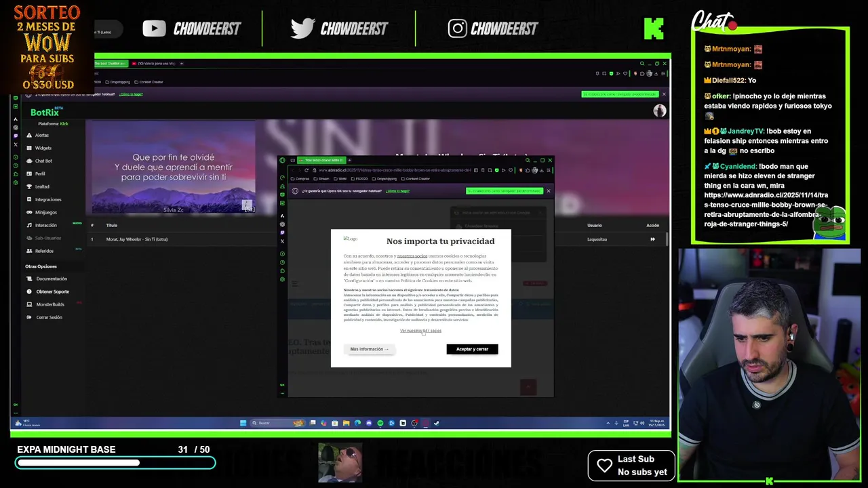Select Tras tenso cruce tab in front Opera

coord(321,161)
